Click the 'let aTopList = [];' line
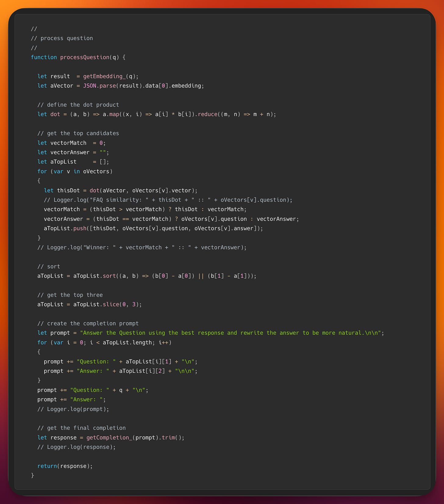This screenshot has height=504, width=444. click(x=73, y=162)
